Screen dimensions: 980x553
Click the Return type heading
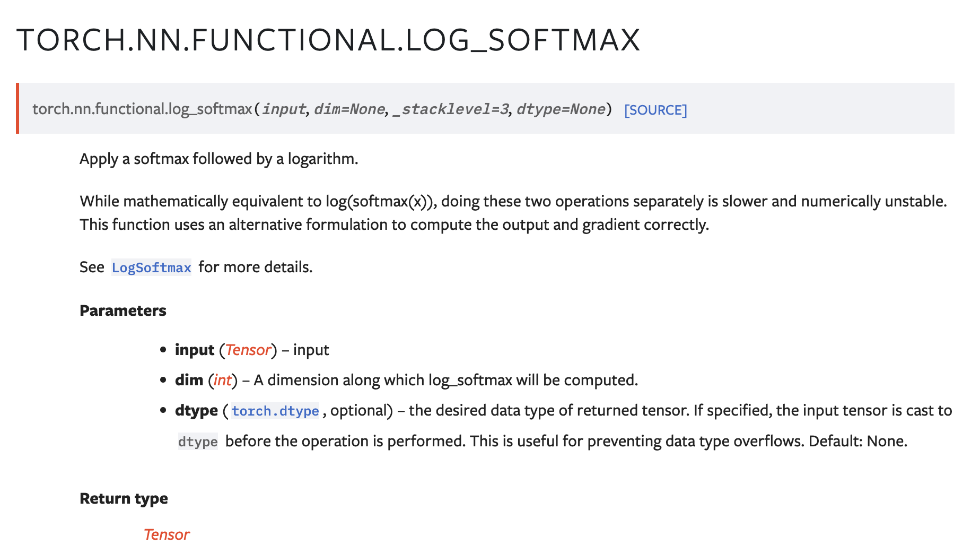pyautogui.click(x=123, y=498)
